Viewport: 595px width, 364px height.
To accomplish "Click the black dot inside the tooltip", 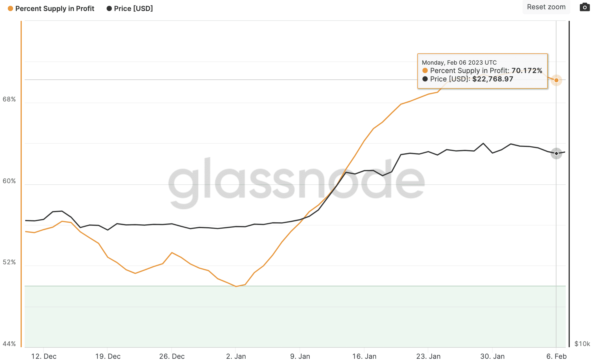I will [x=425, y=79].
